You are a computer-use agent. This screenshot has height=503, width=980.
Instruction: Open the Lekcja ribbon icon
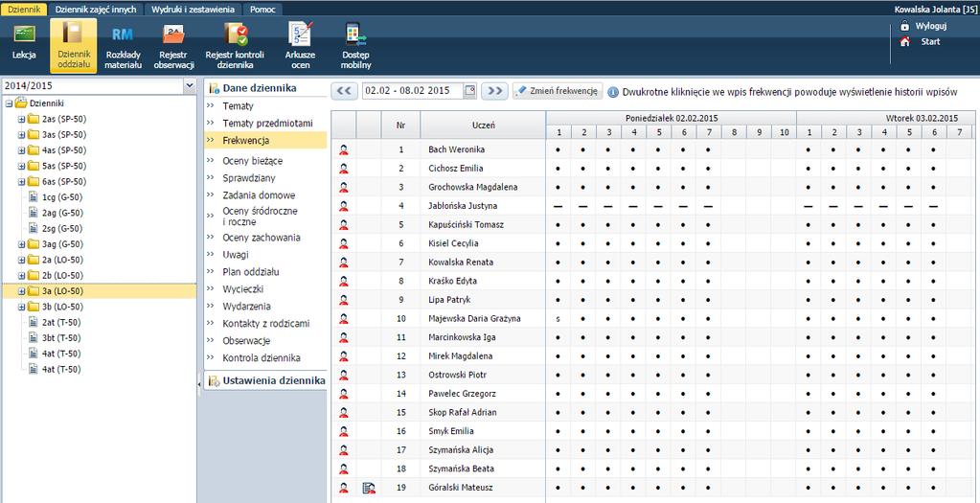(24, 42)
